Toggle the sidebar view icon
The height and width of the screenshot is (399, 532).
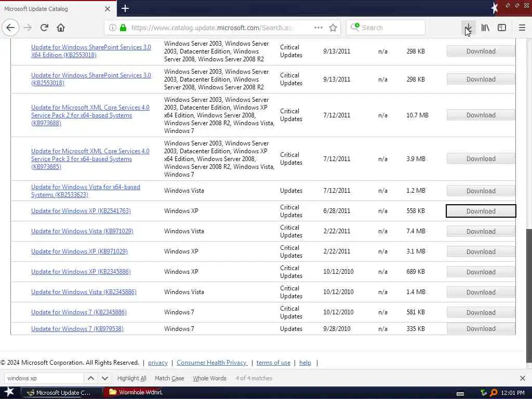pyautogui.click(x=502, y=28)
